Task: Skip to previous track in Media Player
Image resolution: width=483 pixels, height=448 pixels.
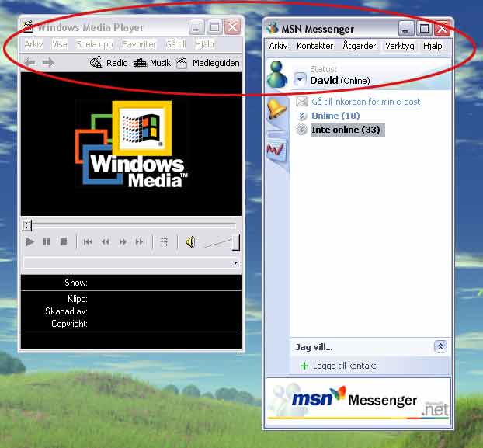Action: click(x=88, y=242)
